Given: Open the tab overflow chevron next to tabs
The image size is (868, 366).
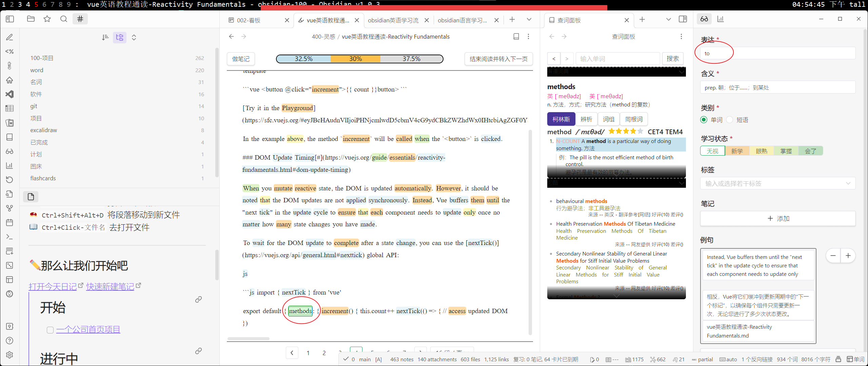Looking at the screenshot, I should [x=529, y=19].
